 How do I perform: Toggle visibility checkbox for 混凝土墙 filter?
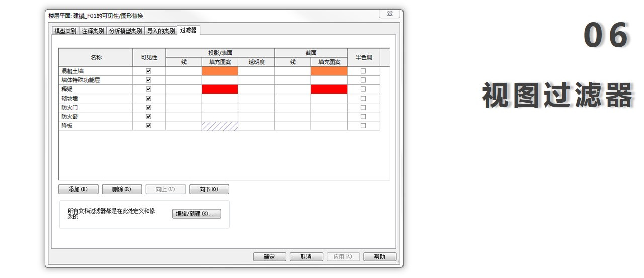click(148, 71)
